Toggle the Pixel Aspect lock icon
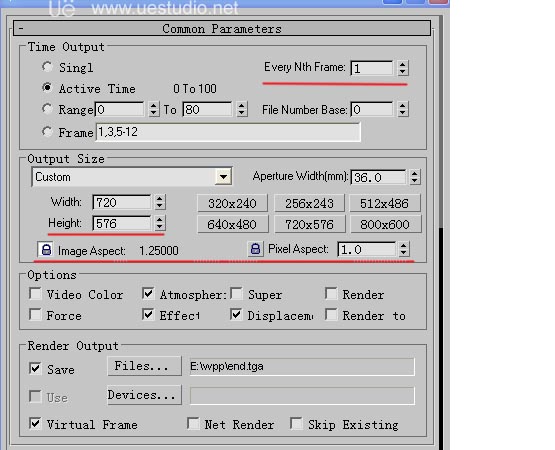 tap(255, 249)
